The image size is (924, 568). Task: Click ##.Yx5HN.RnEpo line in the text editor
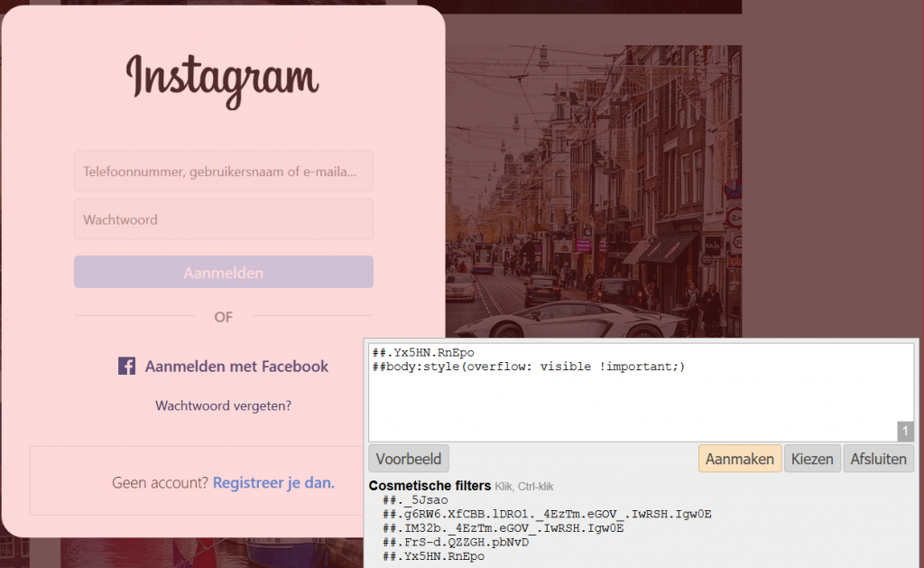click(x=423, y=353)
